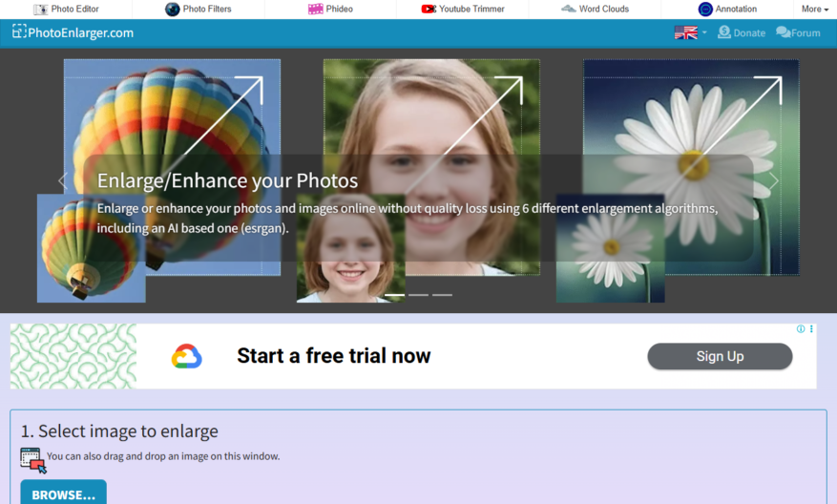Click '1. Select image to enlarge' heading
This screenshot has height=504, width=837.
point(119,430)
